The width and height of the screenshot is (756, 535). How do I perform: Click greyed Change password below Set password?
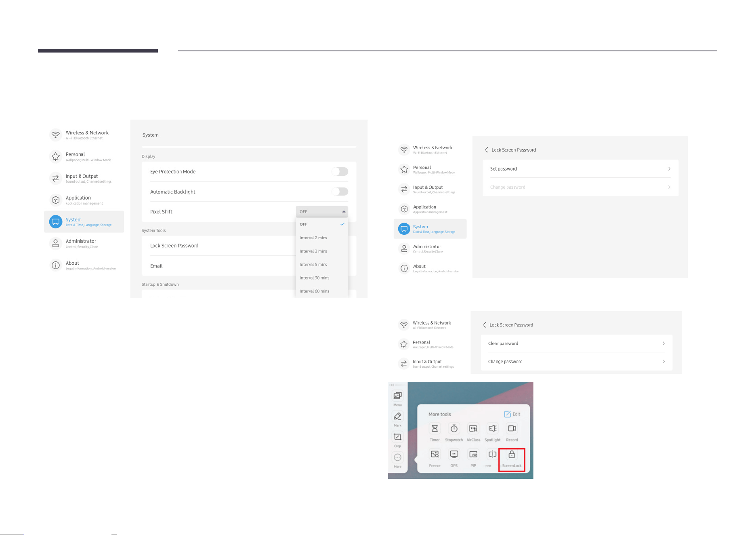[580, 187]
